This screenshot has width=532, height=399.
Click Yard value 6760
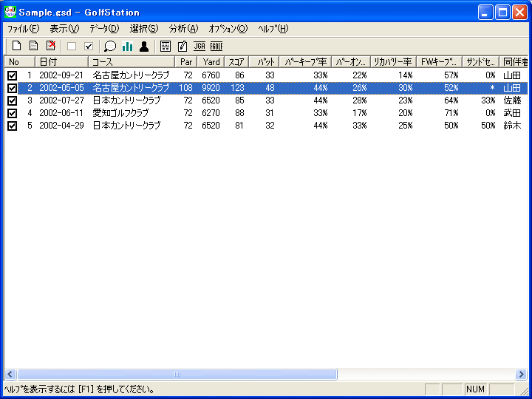pyautogui.click(x=211, y=75)
